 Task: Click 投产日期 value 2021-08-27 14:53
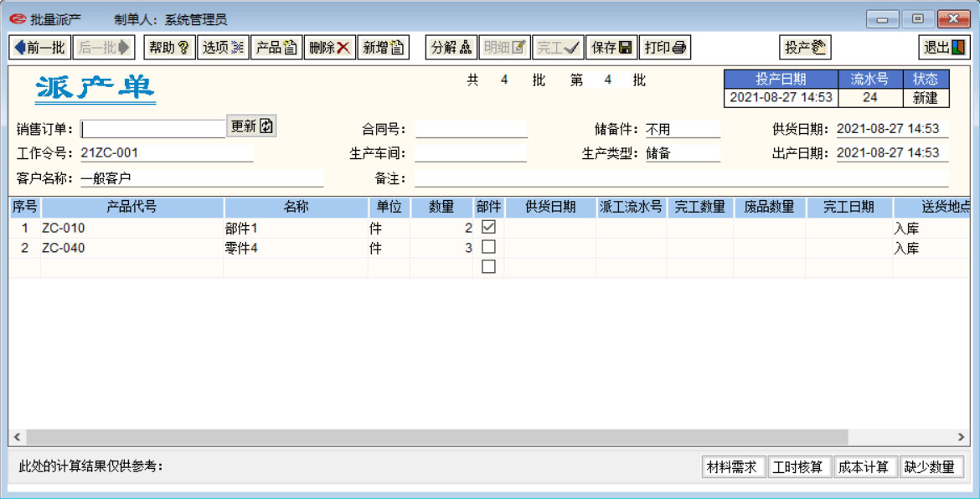pos(781,97)
